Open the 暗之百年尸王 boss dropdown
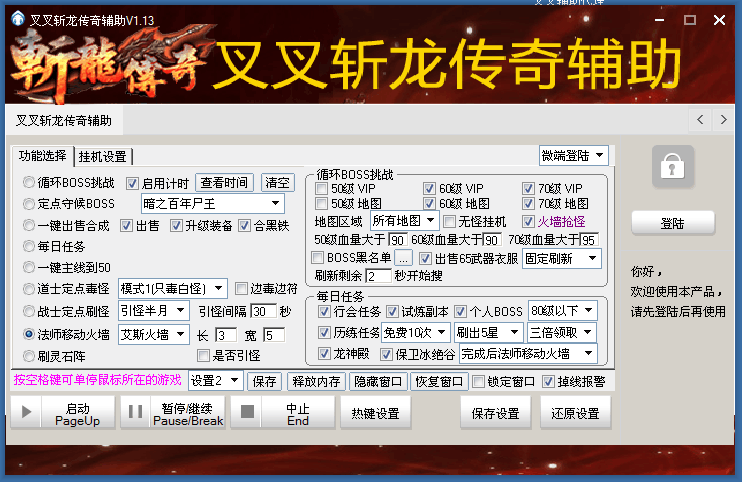 pyautogui.click(x=212, y=204)
